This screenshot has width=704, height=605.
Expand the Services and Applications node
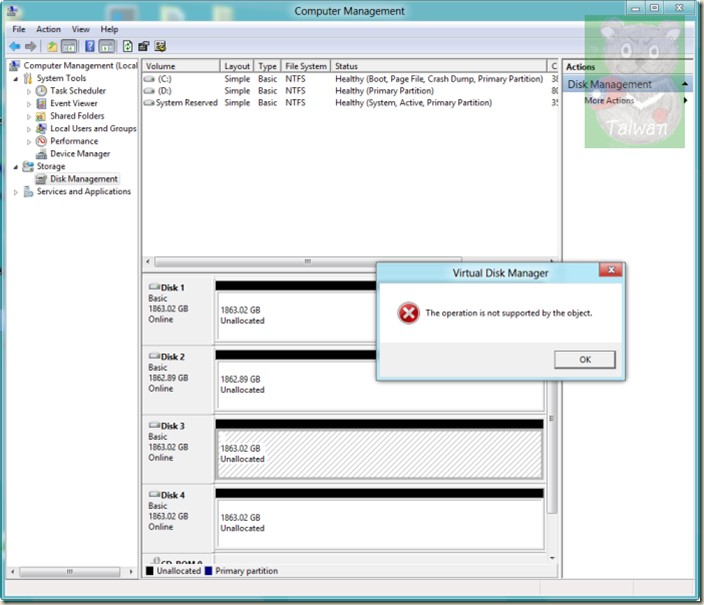pyautogui.click(x=16, y=192)
